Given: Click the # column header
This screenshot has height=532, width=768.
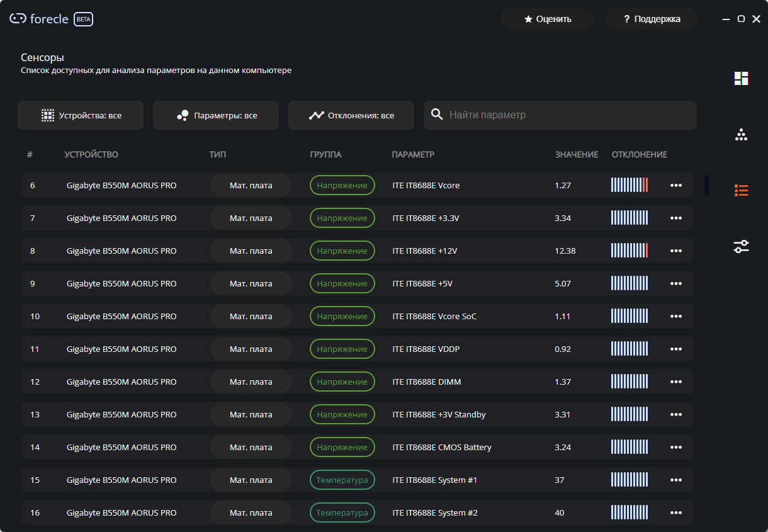Looking at the screenshot, I should [x=30, y=154].
